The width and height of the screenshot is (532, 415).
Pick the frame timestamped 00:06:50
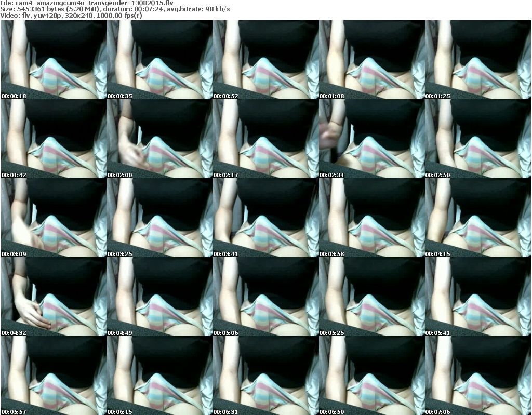[372, 376]
